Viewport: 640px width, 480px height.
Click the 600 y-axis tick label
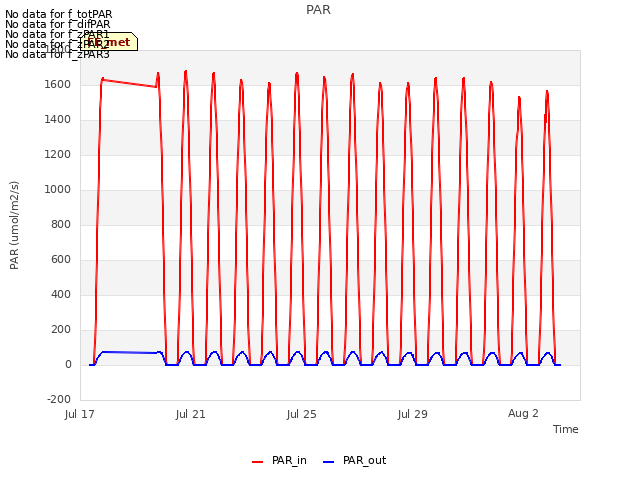pos(61,260)
